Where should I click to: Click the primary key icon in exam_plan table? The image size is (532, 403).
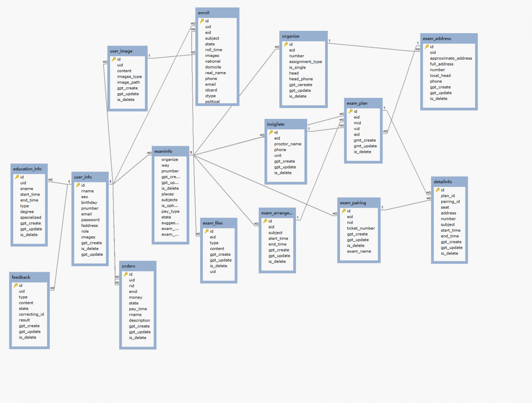[x=351, y=111]
